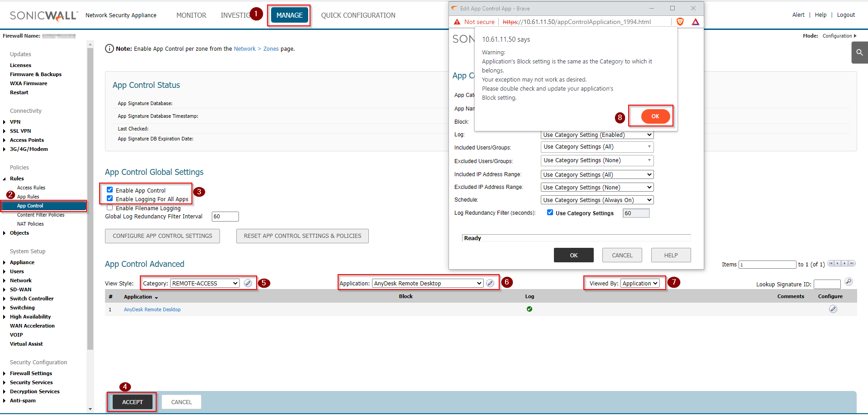Click the search magnifier icon at right edge
Screen dimensions: 868x415
pos(859,53)
